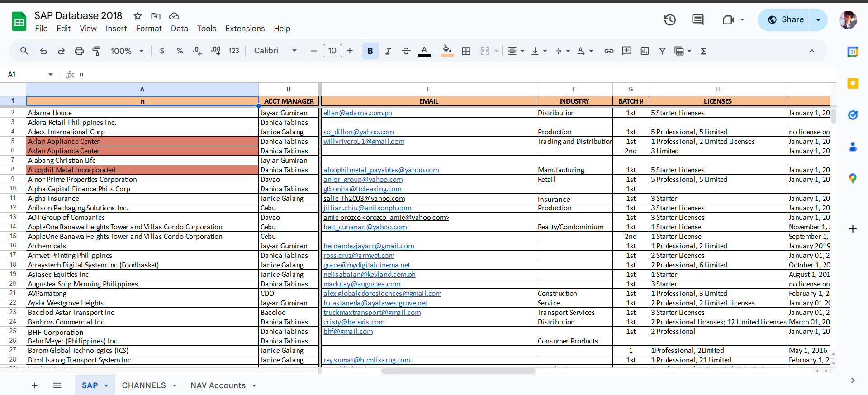Screen dimensions: 868x395
Task: Insert a link
Action: coord(609,51)
